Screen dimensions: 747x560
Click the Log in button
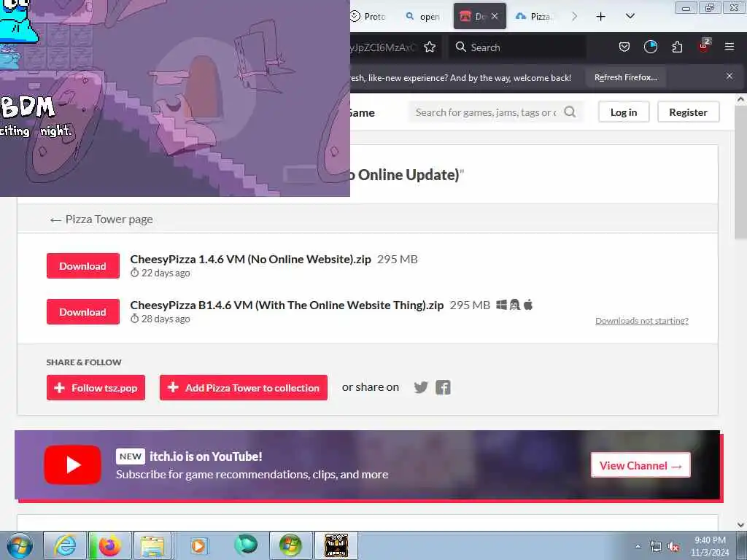point(624,112)
